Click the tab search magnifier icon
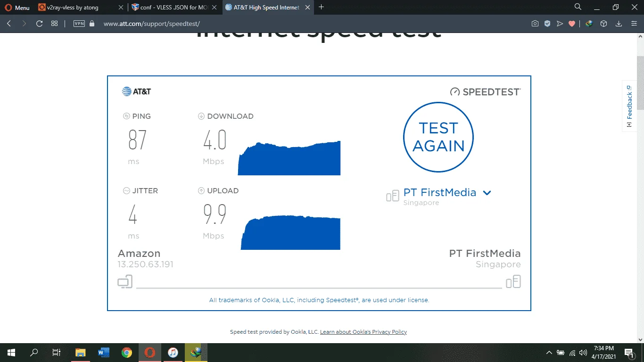 (578, 7)
